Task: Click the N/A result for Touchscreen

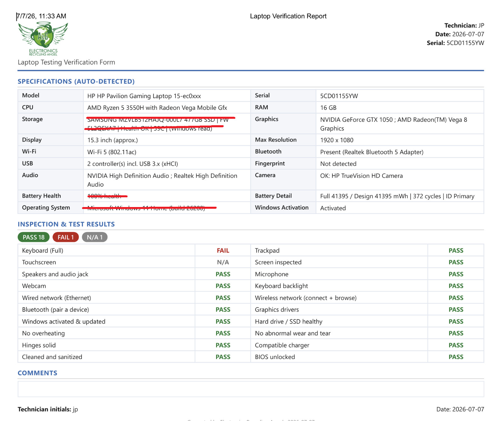Action: [x=223, y=262]
